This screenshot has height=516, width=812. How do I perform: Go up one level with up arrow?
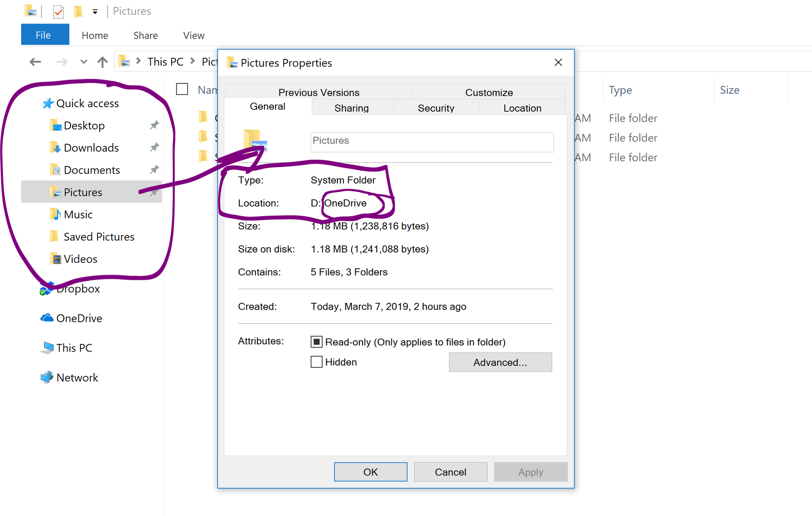pyautogui.click(x=102, y=62)
